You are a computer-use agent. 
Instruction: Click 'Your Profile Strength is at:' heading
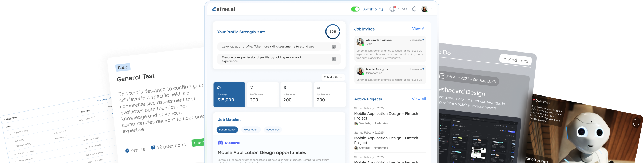[x=241, y=32]
